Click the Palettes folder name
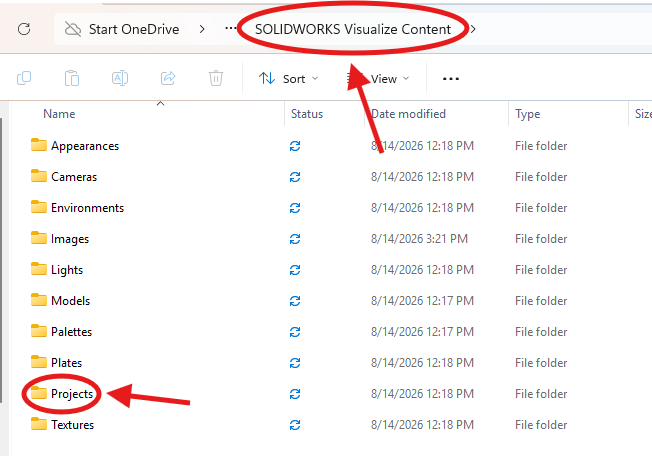 click(x=72, y=332)
